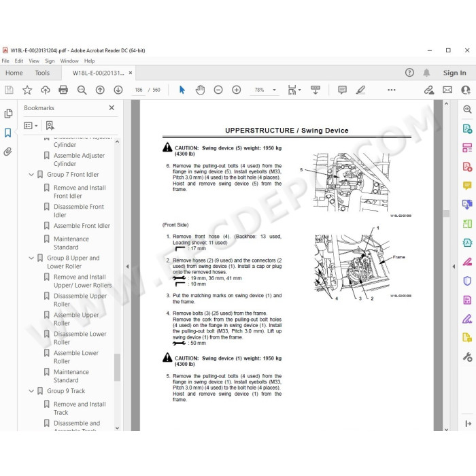
Task: Activate the Hand pan tool
Action: [x=200, y=90]
